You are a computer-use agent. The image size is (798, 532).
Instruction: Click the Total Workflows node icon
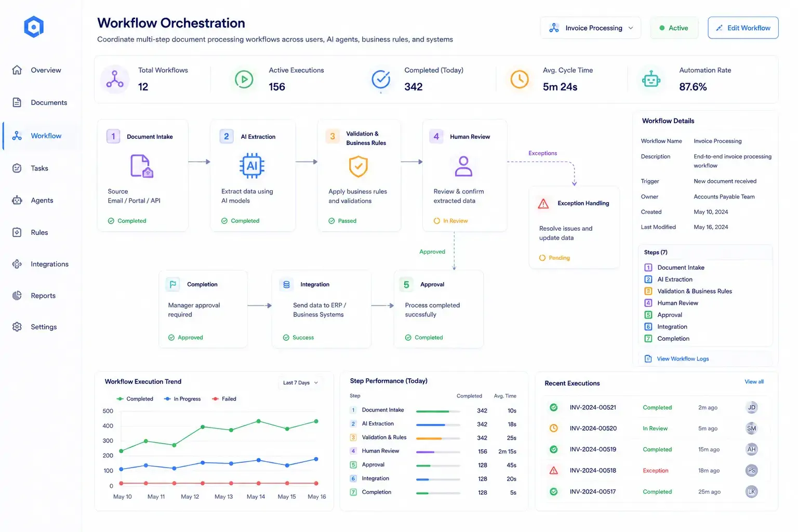click(115, 79)
